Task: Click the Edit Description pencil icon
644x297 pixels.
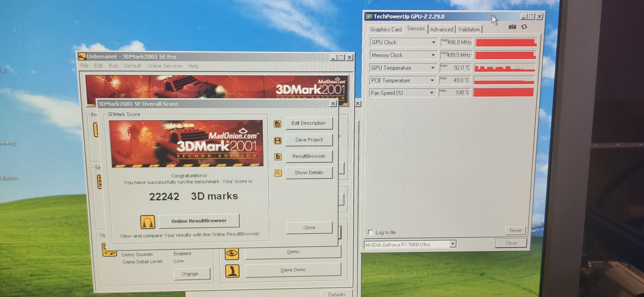Action: point(278,124)
